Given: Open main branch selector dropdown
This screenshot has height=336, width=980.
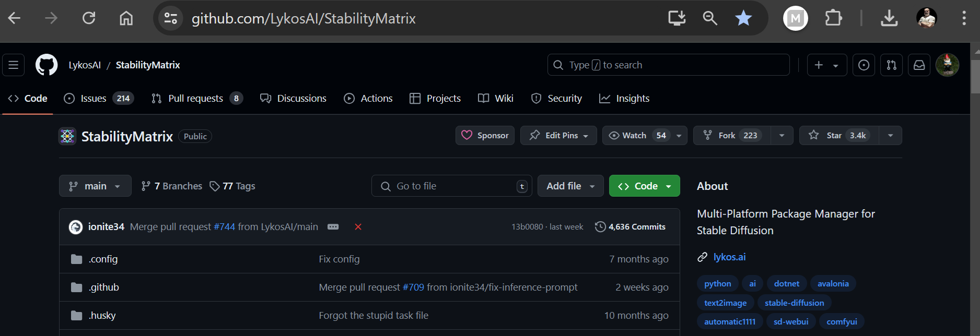Looking at the screenshot, I should click(x=95, y=186).
